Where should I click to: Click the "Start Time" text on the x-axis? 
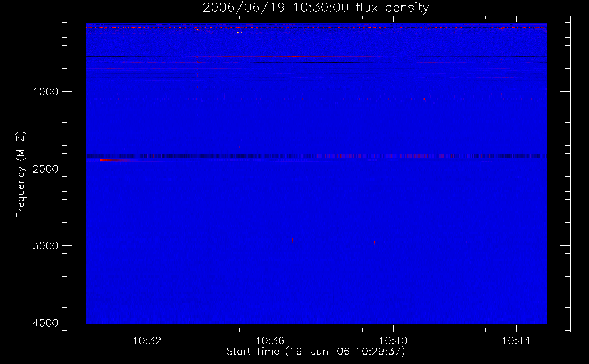pos(253,351)
